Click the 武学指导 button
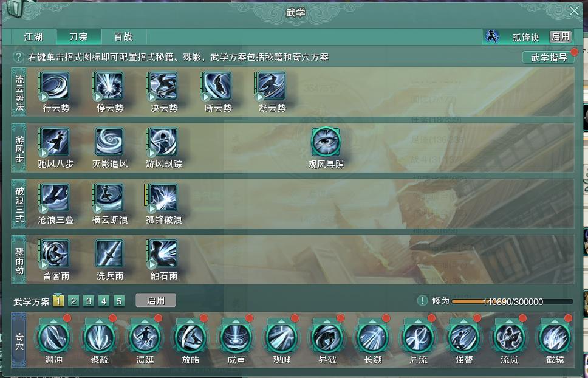This screenshot has height=378, width=588. click(x=549, y=57)
